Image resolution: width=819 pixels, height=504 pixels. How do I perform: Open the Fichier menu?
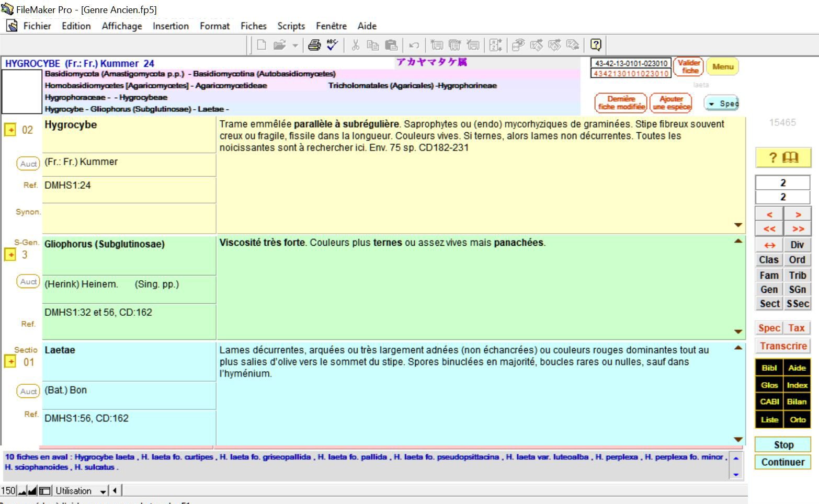pyautogui.click(x=37, y=26)
